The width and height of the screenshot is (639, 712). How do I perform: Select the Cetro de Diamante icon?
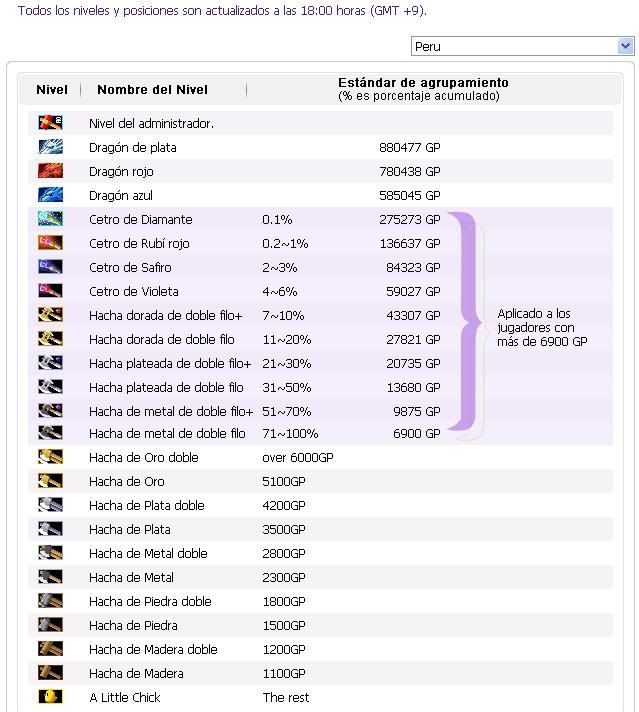(50, 219)
